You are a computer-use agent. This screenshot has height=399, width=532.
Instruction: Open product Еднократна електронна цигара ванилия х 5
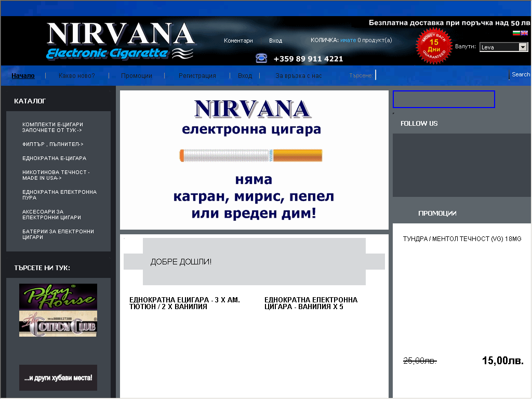311,303
